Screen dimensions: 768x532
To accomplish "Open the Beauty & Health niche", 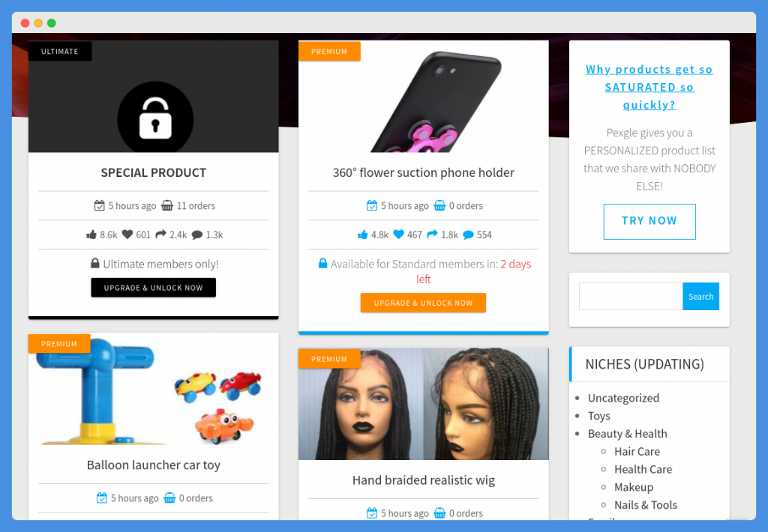I will point(628,434).
